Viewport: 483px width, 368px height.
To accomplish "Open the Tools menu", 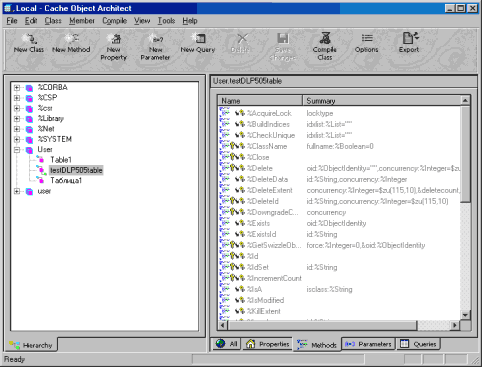I will [166, 21].
